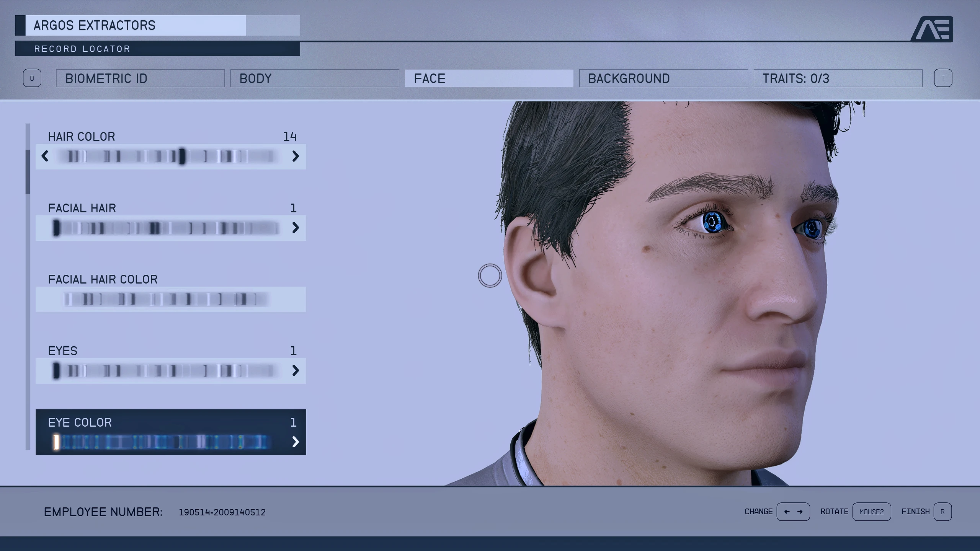Click the T shortcut key icon
Screen dimensions: 980x551
944,78
